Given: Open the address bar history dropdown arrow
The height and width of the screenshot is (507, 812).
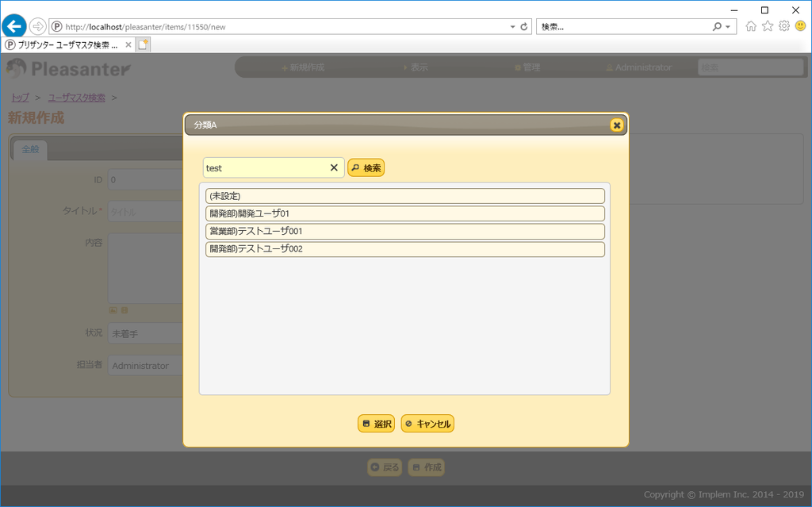Looking at the screenshot, I should click(513, 26).
